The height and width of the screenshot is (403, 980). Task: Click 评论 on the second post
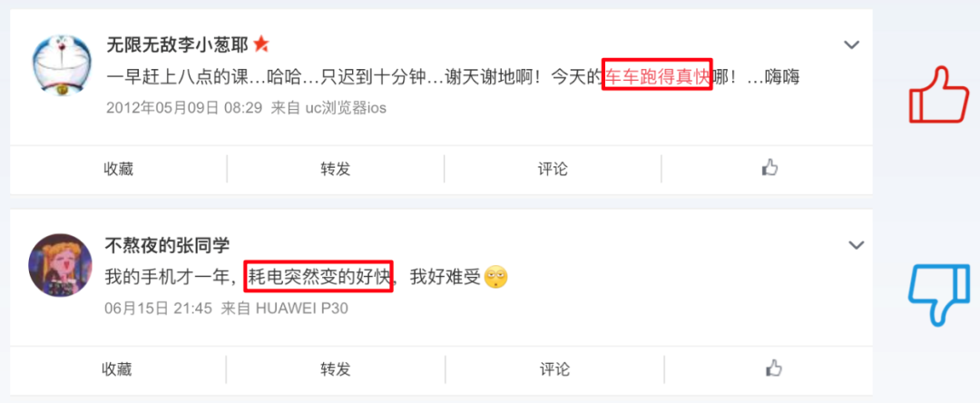coord(555,369)
